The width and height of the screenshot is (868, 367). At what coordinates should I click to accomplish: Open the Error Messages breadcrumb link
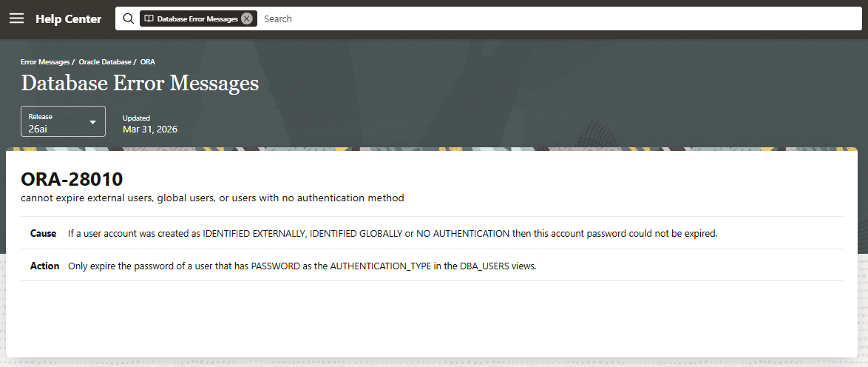(45, 61)
